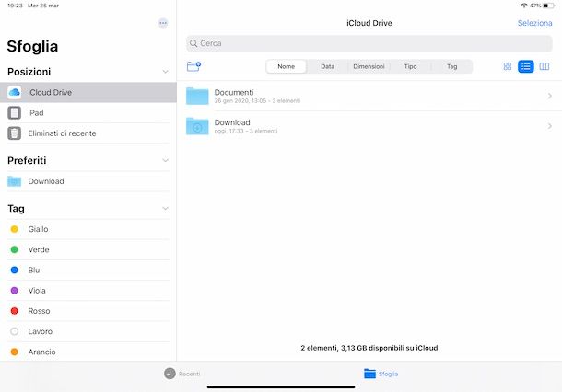Open the Download folder name in list
Image resolution: width=562 pixels, height=392 pixels.
[232, 122]
